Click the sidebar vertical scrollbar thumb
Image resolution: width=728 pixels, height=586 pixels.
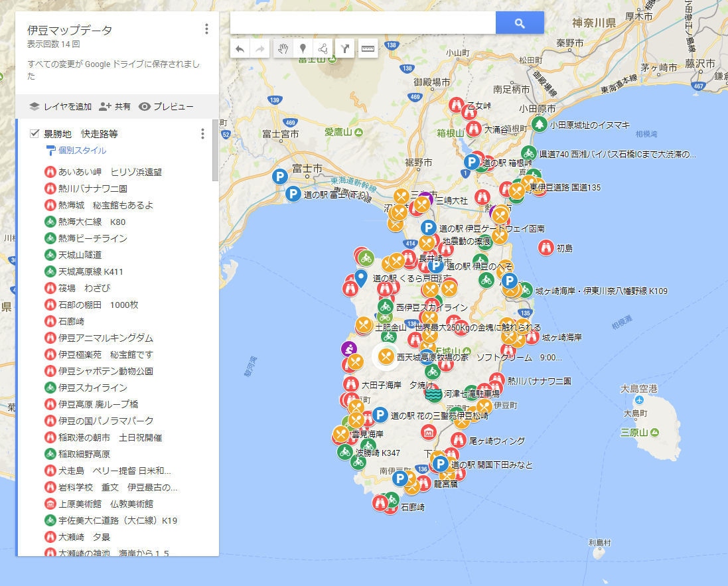tap(215, 150)
